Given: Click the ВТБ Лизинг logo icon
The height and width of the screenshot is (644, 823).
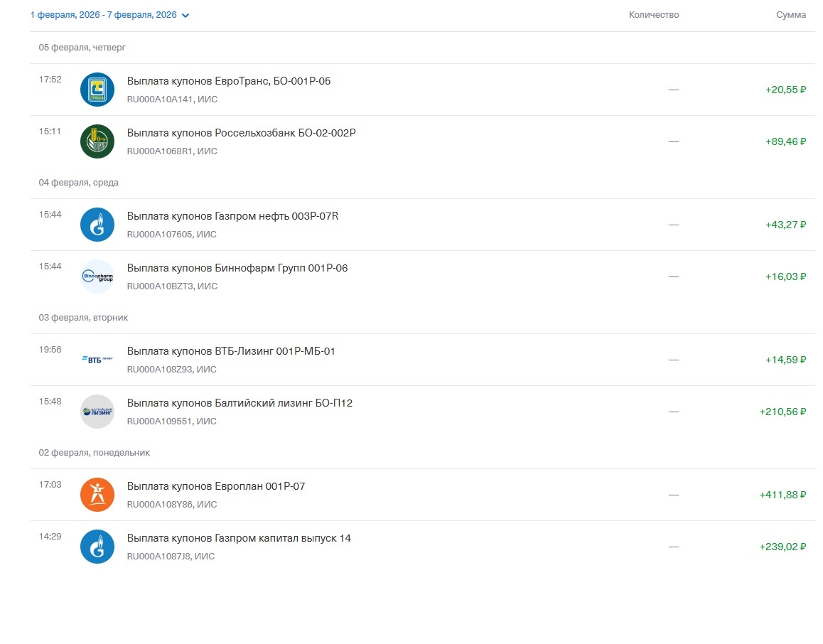Looking at the screenshot, I should 97,360.
